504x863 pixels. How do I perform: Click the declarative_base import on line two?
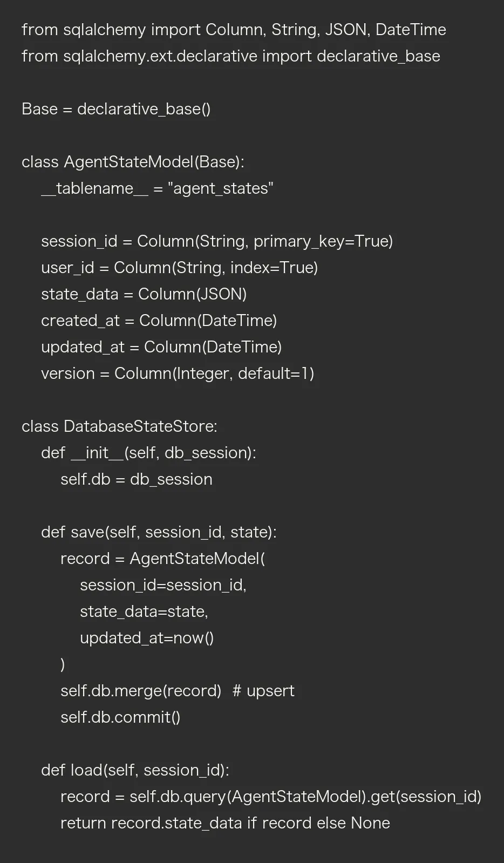coord(378,56)
